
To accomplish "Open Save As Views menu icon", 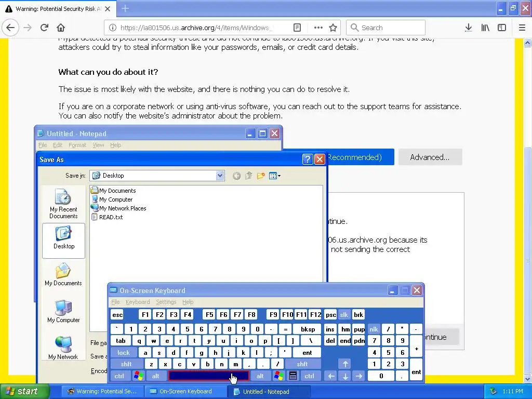I will coord(274,176).
